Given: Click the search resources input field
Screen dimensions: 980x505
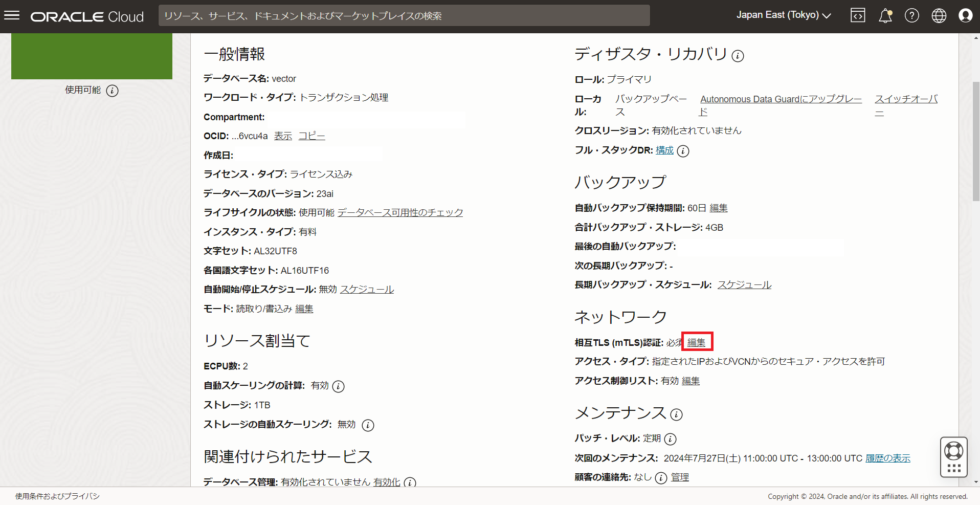Looking at the screenshot, I should [404, 16].
